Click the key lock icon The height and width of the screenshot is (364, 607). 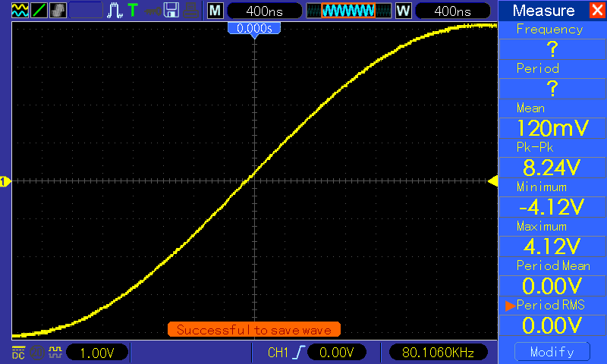[153, 11]
